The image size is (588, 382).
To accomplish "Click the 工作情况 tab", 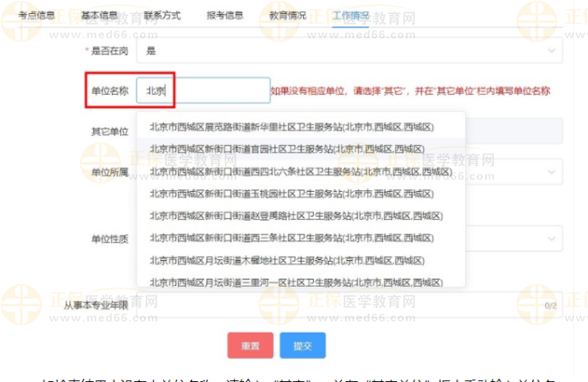I will pyautogui.click(x=351, y=16).
